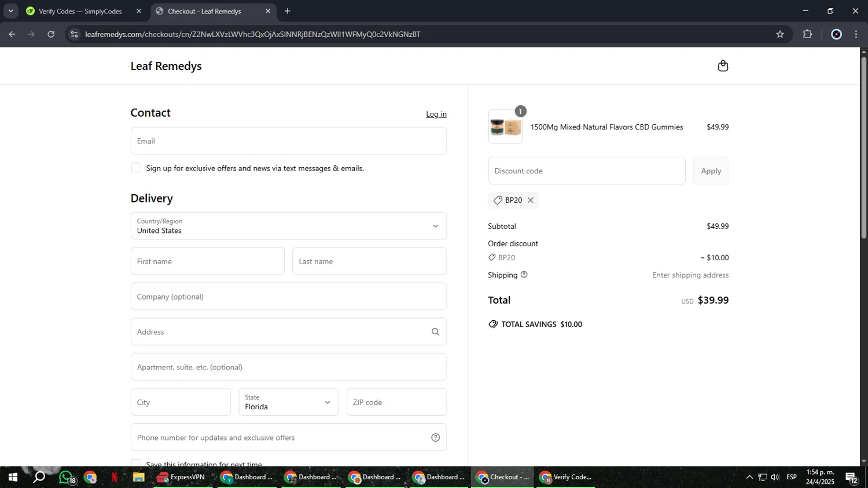The image size is (868, 488).
Task: Click the ESP language indicator
Action: click(792, 477)
